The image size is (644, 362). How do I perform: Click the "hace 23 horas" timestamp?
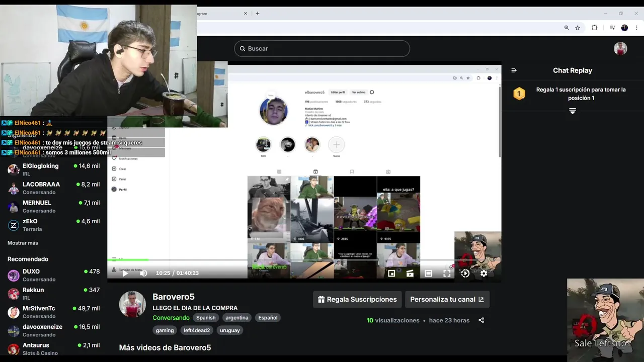(x=449, y=320)
